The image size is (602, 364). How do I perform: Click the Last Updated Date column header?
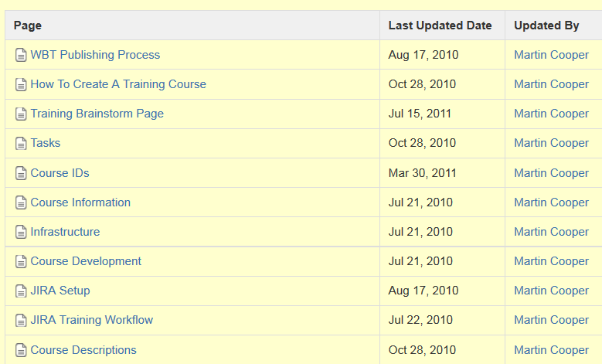pyautogui.click(x=440, y=26)
